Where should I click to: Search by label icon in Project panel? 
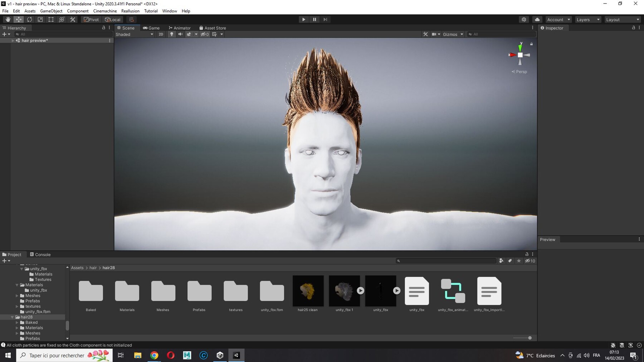point(510,261)
